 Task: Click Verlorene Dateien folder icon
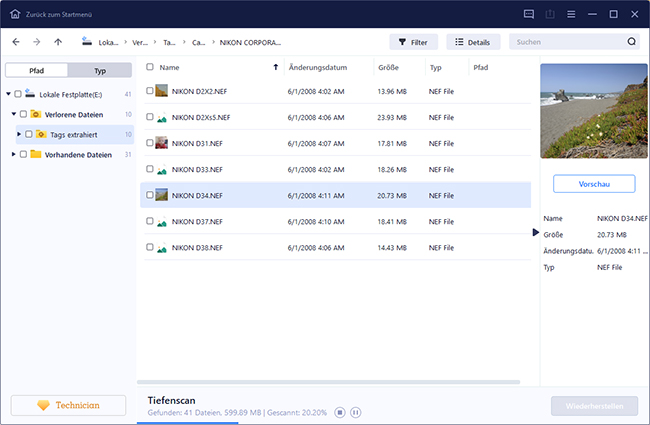[36, 114]
